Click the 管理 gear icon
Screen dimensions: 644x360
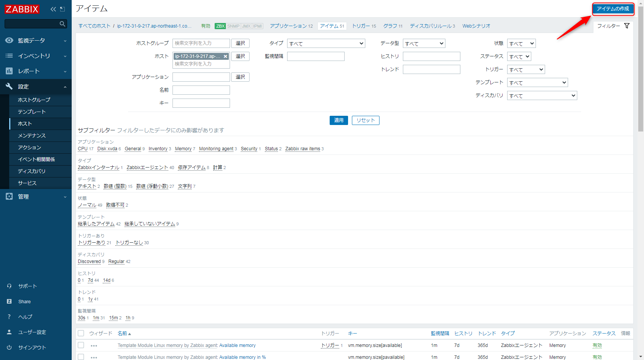click(9, 196)
